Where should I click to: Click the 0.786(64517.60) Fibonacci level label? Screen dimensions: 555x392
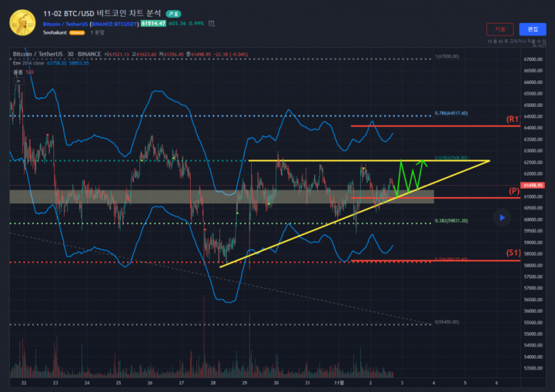(451, 113)
